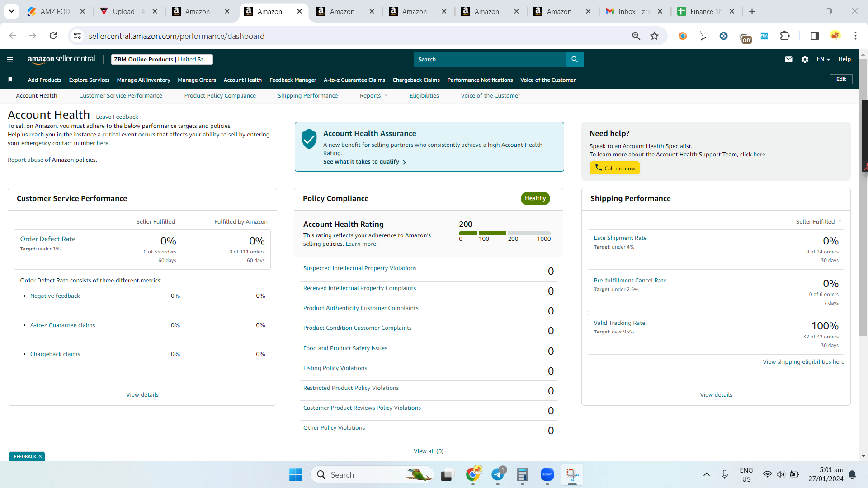Click the Account Health Rating progress bar
The height and width of the screenshot is (488, 868).
pos(505,233)
